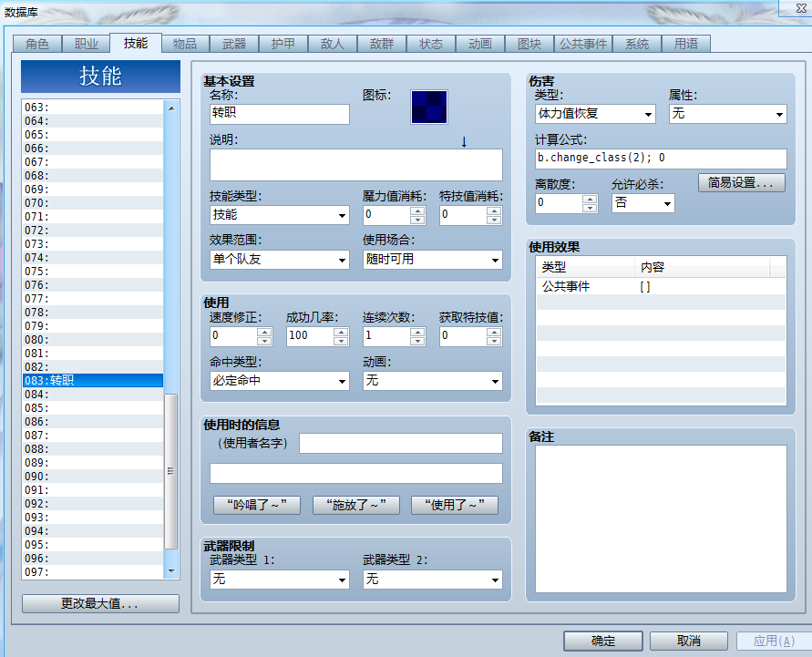Open the 伤害 类型 dropdown showing 体力值恢复
The width and height of the screenshot is (812, 657).
[595, 114]
